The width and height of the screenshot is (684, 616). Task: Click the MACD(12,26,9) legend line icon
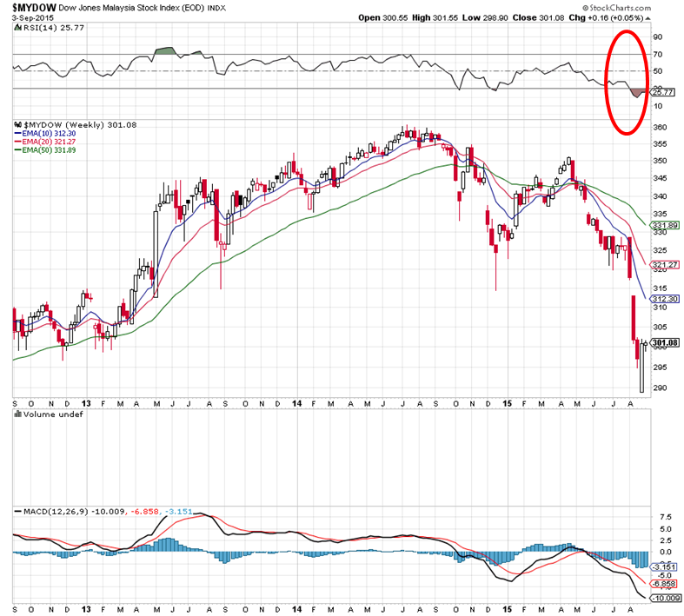17,511
